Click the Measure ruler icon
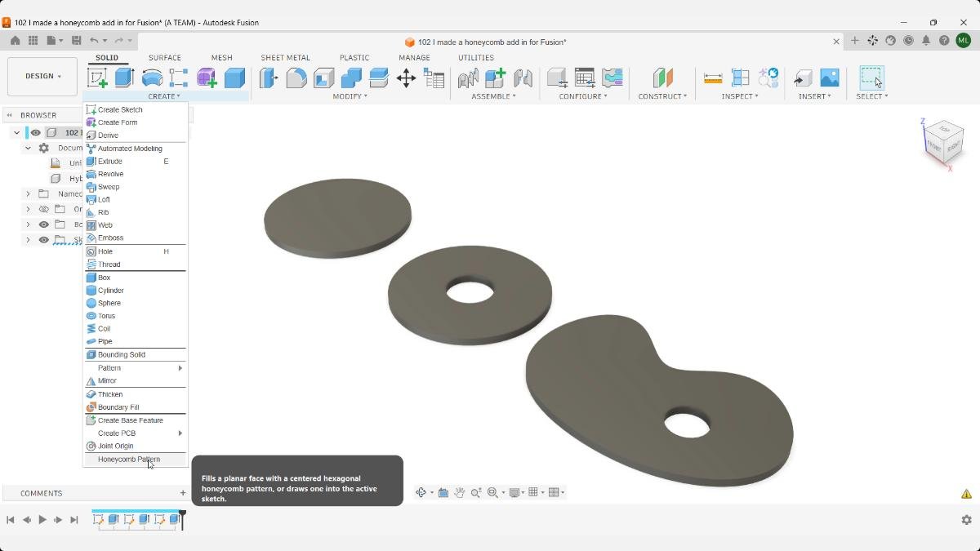 pos(713,78)
